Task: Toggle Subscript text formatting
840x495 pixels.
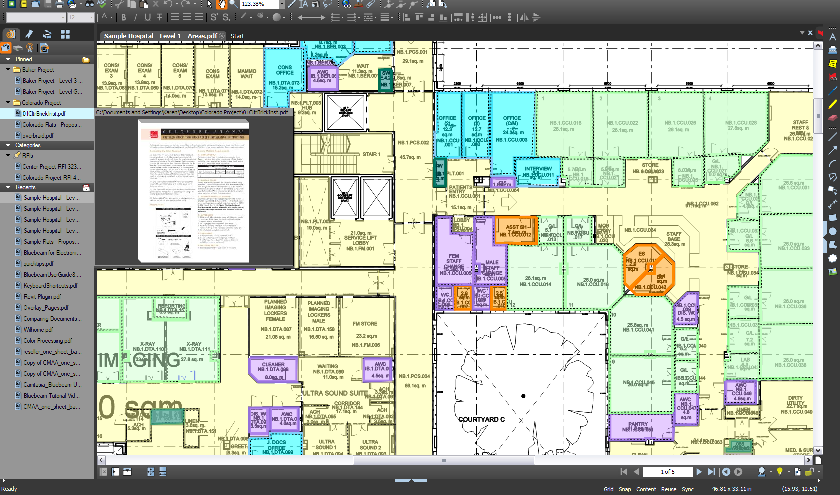Action: pyautogui.click(x=226, y=17)
